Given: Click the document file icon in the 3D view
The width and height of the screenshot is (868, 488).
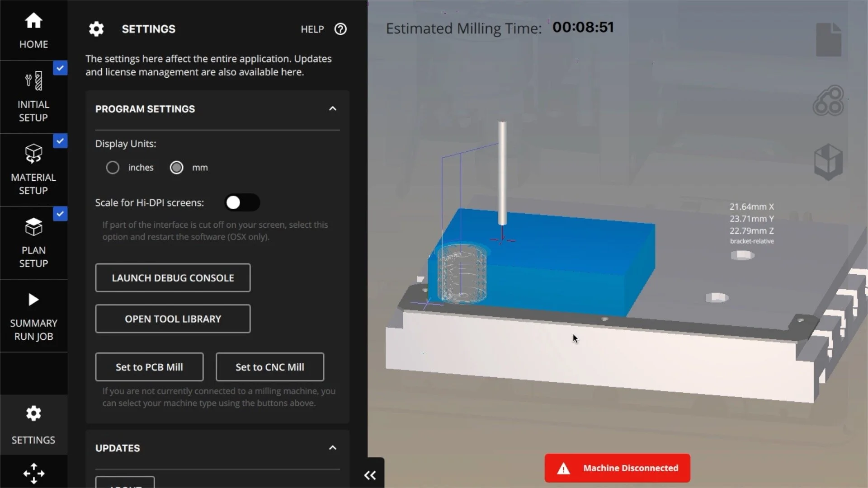Looking at the screenshot, I should point(828,40).
